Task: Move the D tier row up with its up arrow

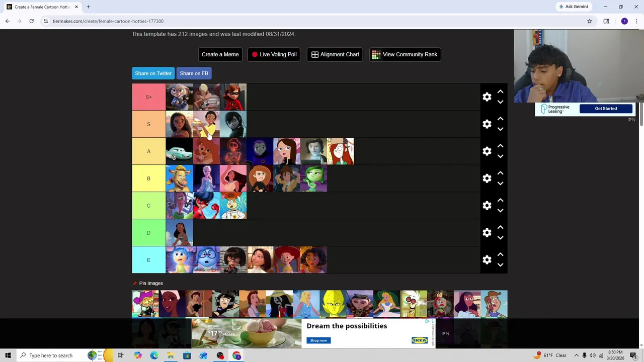Action: [x=500, y=227]
